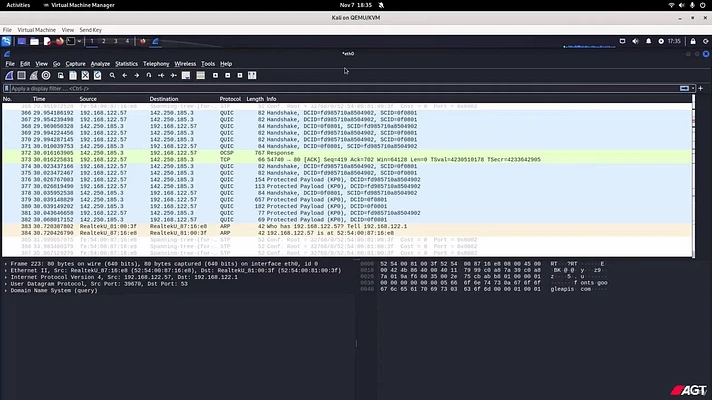Apply the display filter with the arrow button
This screenshot has height=400, width=712.
(684, 89)
